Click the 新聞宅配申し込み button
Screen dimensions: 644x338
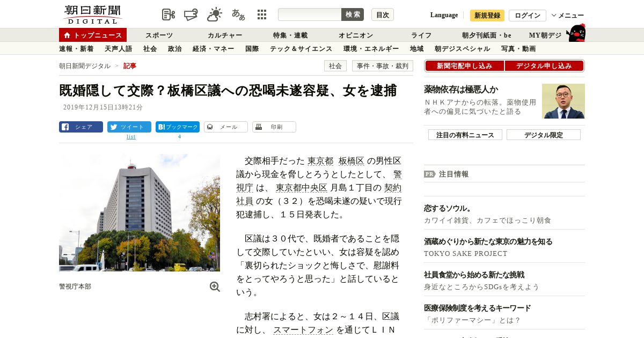[x=465, y=66]
